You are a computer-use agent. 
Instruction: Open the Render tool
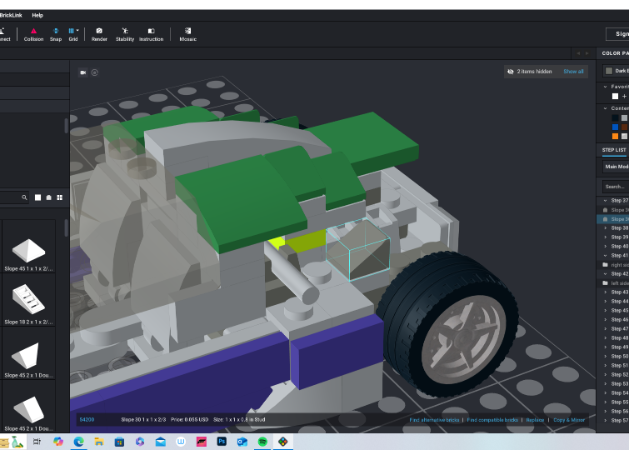tap(99, 34)
